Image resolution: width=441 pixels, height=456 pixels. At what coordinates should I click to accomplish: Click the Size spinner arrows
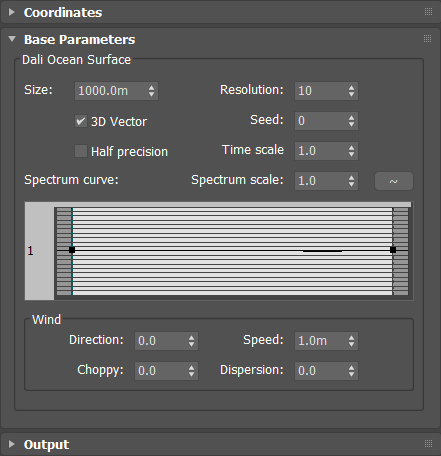(x=151, y=91)
